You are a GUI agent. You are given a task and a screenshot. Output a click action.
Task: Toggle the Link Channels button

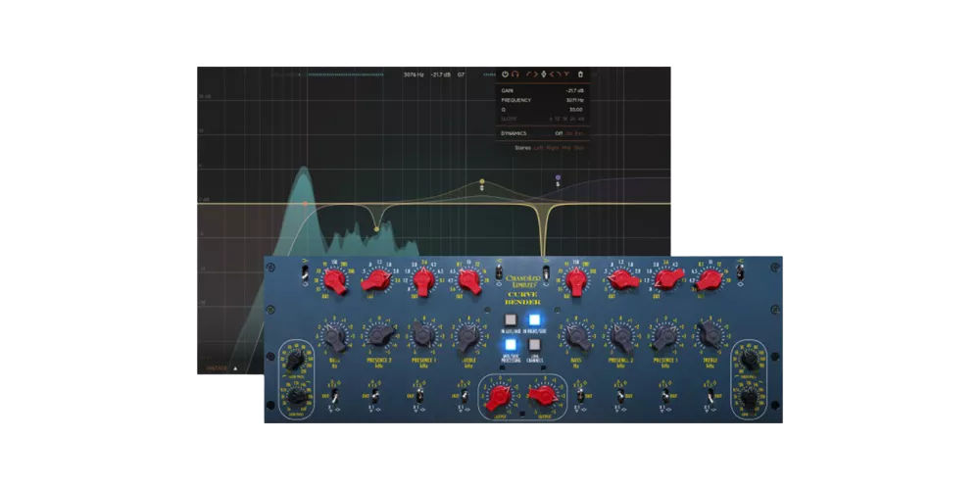tap(534, 344)
